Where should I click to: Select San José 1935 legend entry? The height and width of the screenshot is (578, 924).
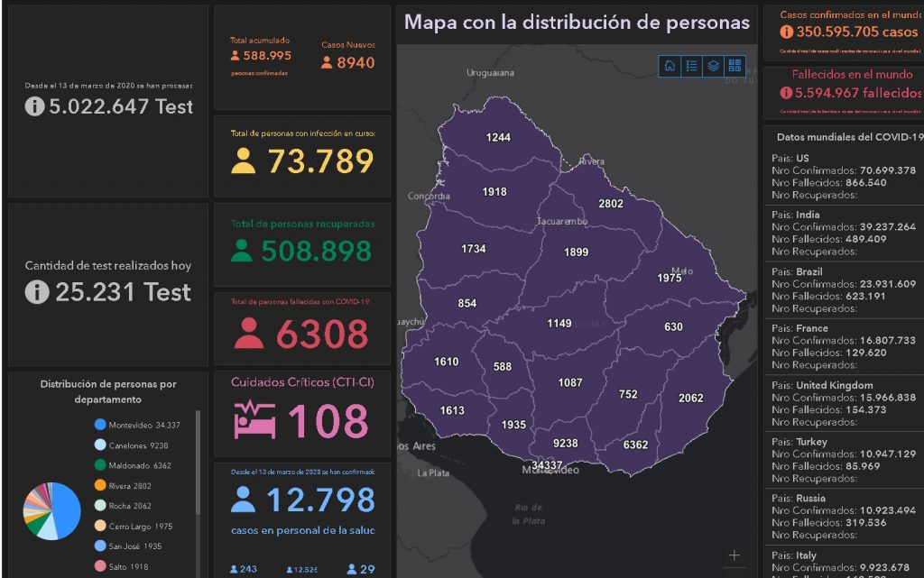[x=128, y=546]
